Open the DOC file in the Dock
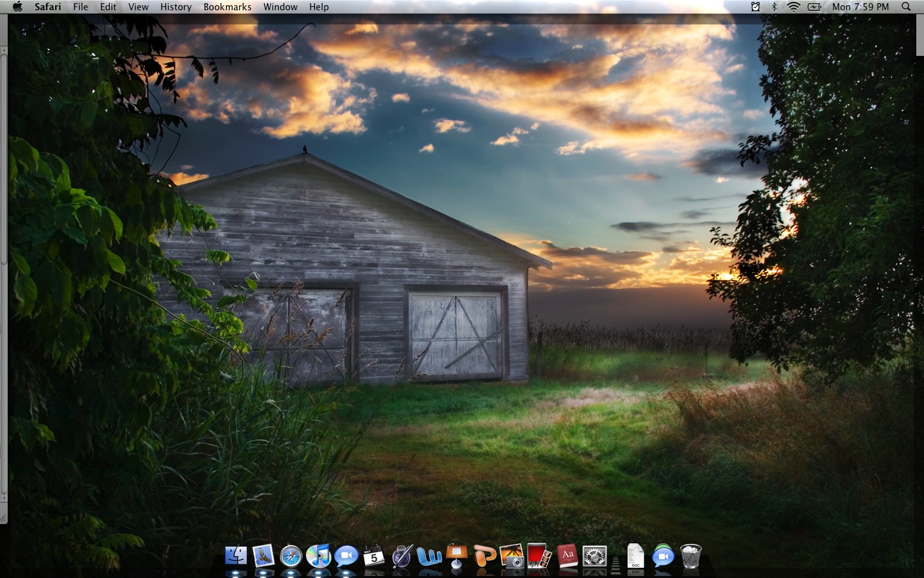Screen dimensions: 924x578 635,556
